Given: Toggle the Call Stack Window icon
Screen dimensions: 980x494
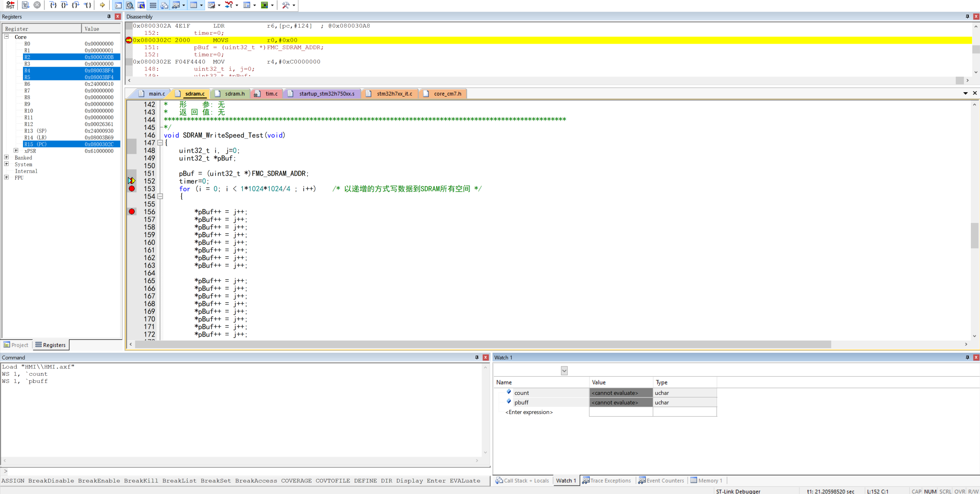Looking at the screenshot, I should click(164, 5).
